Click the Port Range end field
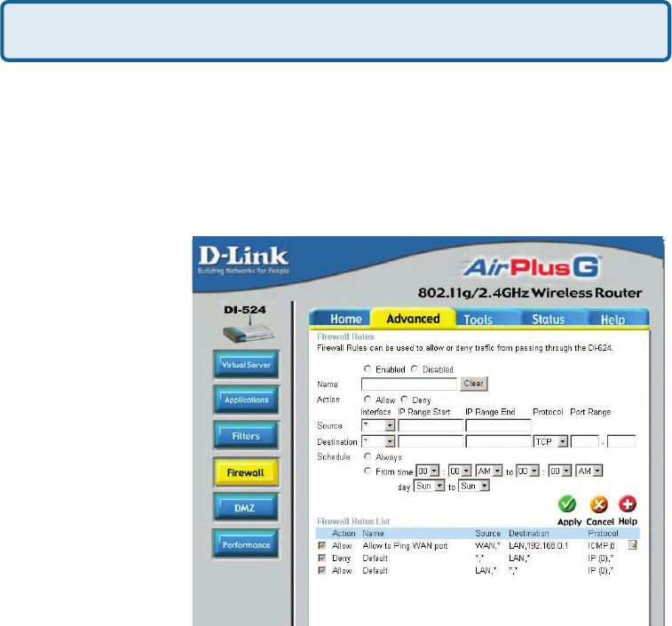 coord(621,441)
